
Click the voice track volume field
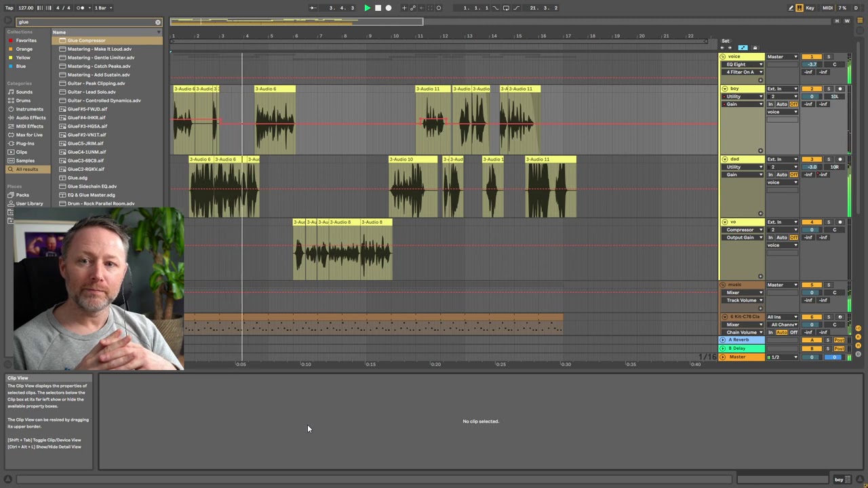812,64
